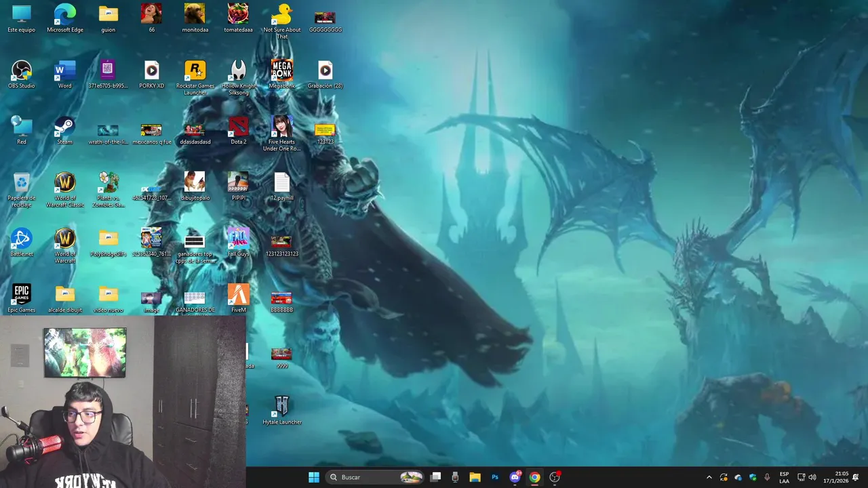Launch Steam from the desktop
Image resolution: width=868 pixels, height=488 pixels.
pos(65,130)
